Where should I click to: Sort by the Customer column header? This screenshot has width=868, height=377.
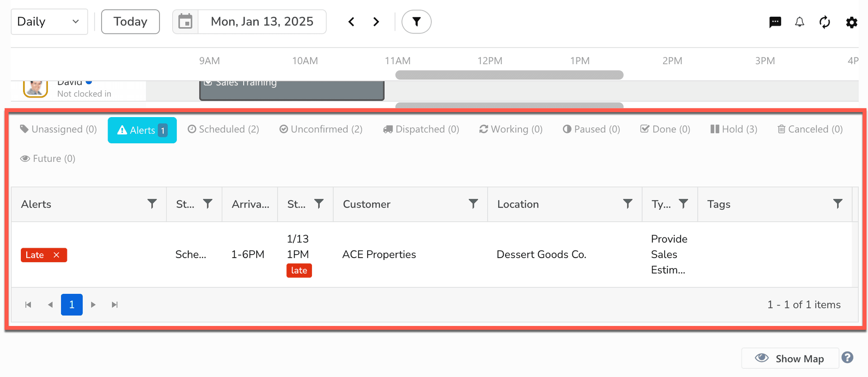[367, 204]
